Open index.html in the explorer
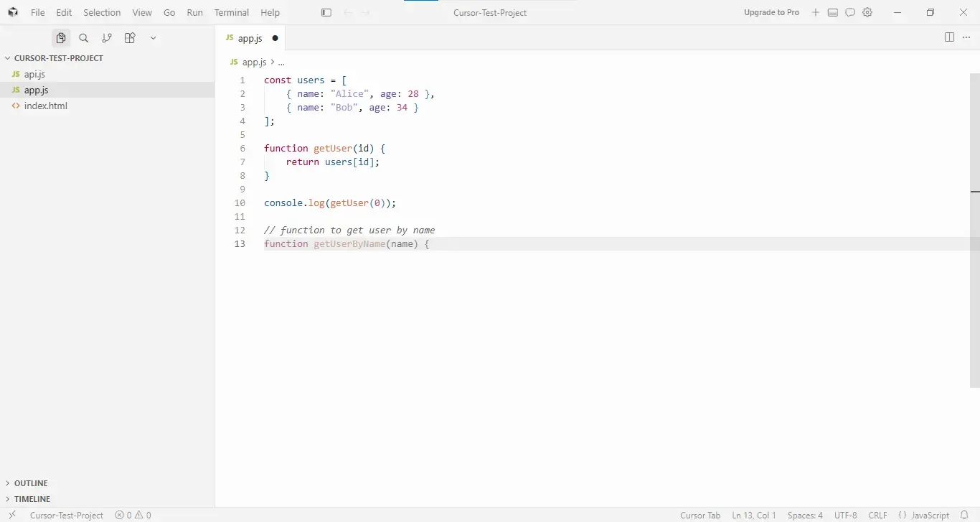980x522 pixels. tap(108, 106)
